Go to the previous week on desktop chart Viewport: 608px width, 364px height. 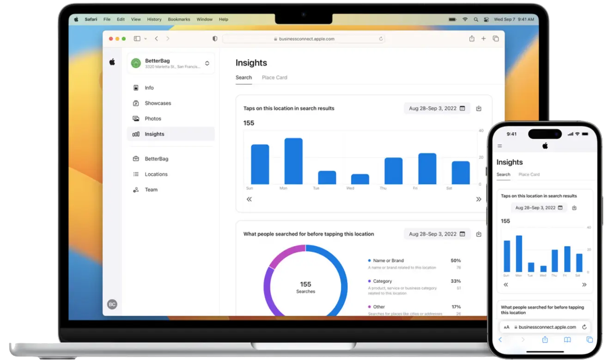(249, 199)
